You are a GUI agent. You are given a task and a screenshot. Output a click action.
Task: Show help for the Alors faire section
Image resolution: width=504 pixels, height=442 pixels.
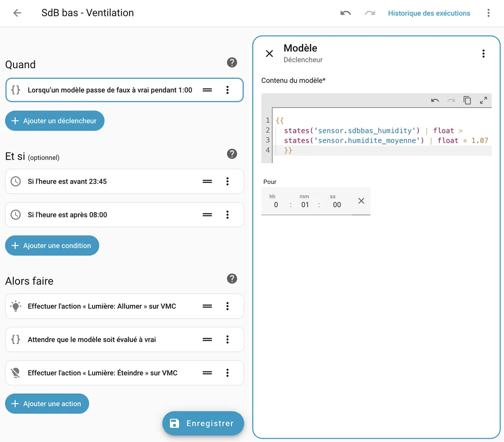tap(232, 279)
